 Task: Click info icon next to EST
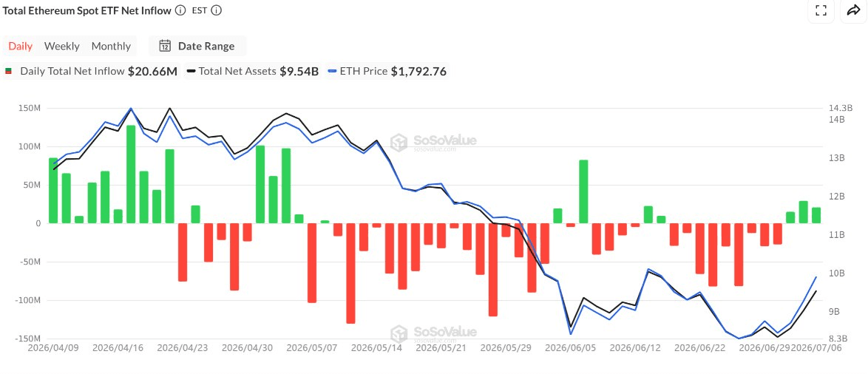(x=217, y=10)
